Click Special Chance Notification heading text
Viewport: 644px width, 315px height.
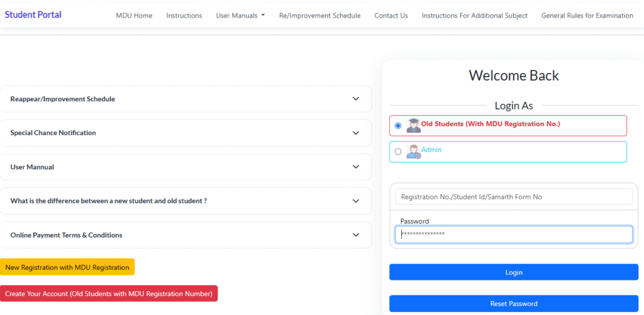(53, 133)
